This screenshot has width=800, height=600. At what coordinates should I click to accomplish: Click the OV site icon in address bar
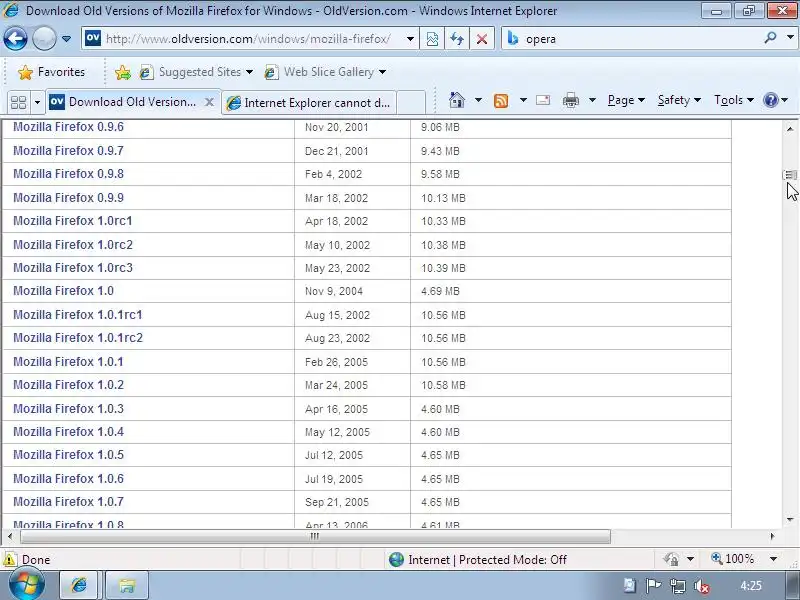[93, 38]
